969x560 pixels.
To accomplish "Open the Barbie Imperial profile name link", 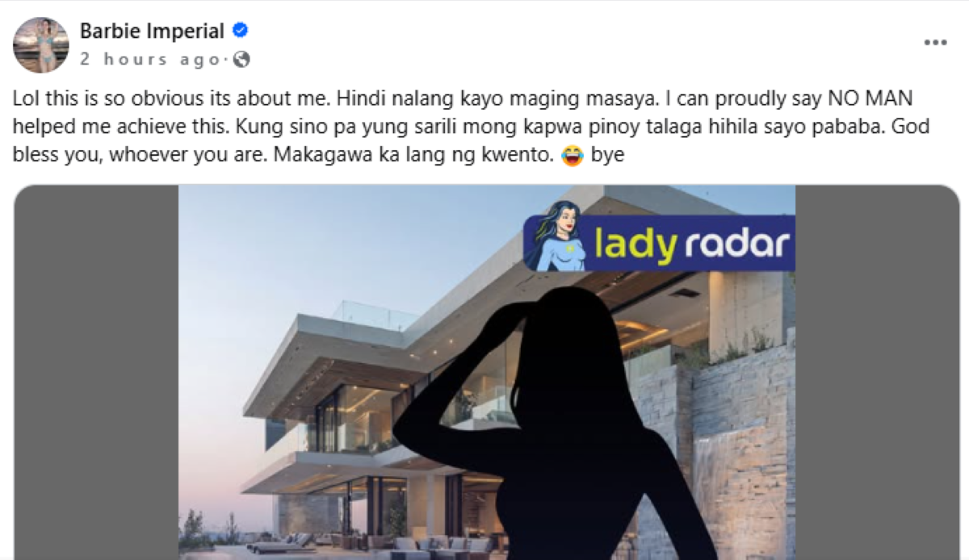I will (x=152, y=31).
